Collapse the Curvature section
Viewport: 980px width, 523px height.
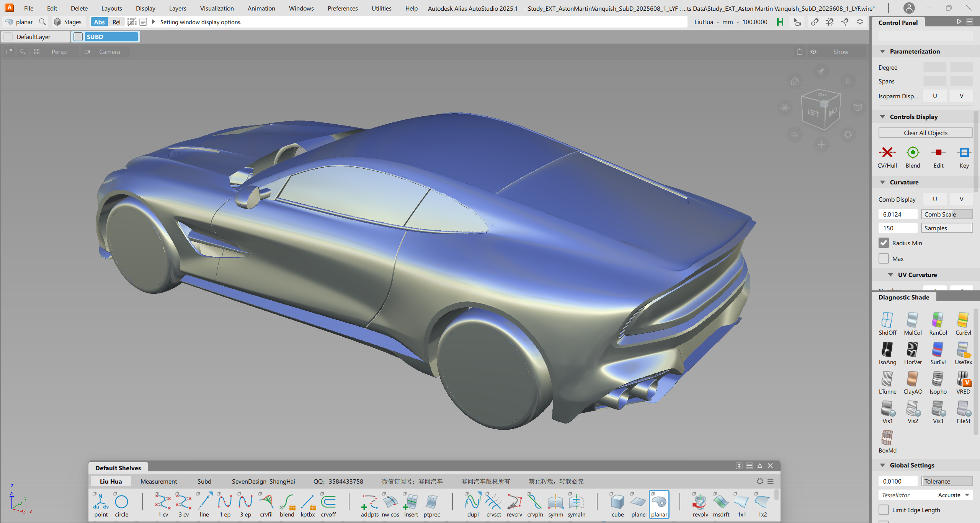(882, 182)
